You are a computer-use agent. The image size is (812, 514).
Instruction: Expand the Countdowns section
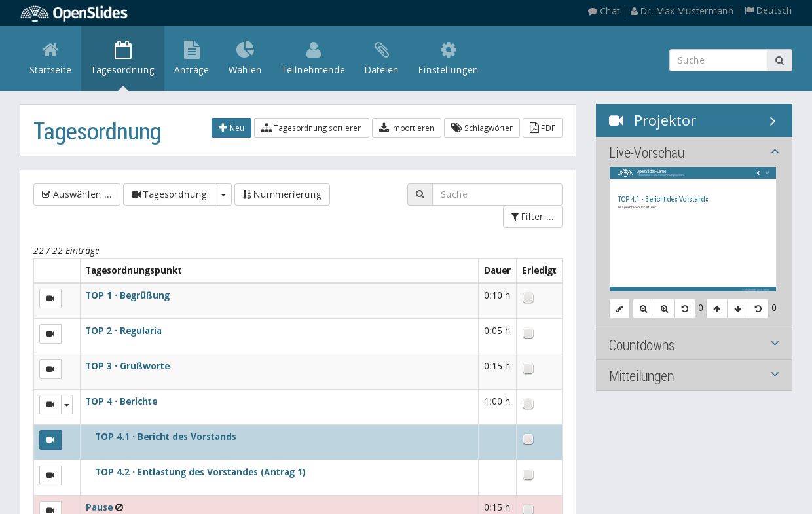pyautogui.click(x=775, y=343)
